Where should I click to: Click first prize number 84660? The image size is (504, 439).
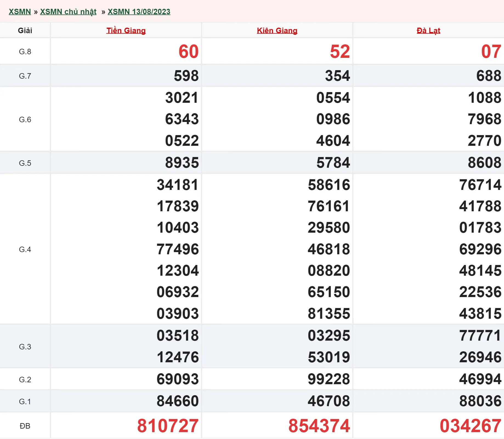pyautogui.click(x=177, y=401)
